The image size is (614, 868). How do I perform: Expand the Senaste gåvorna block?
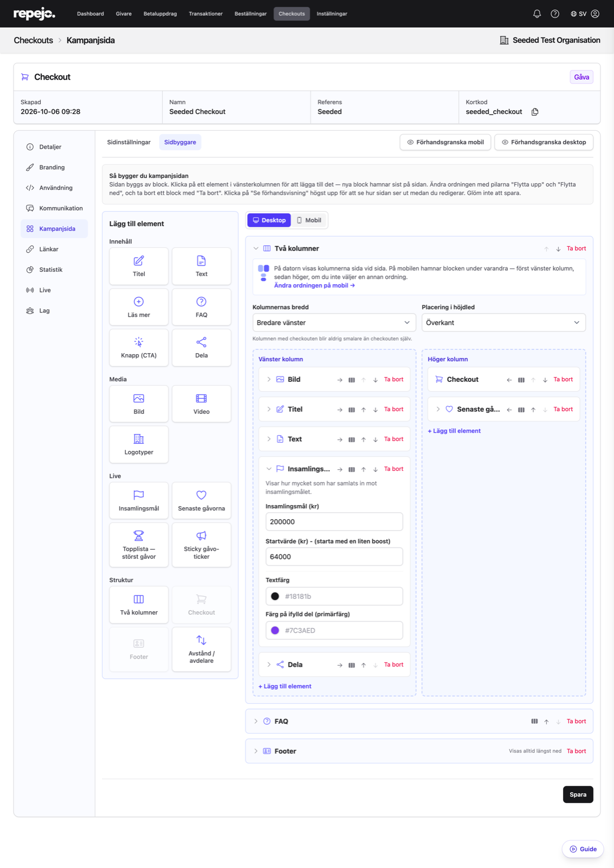pos(438,410)
